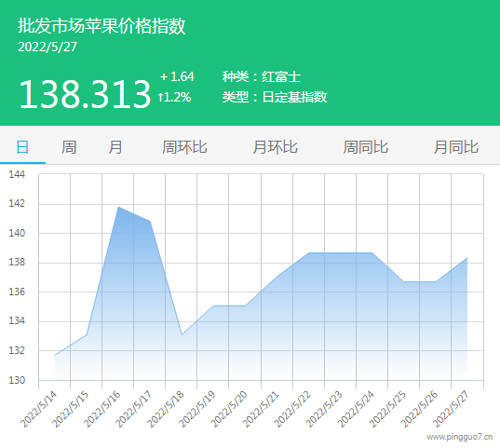
Task: Click the www.pingguo7.cn watermark link
Action: click(x=460, y=437)
